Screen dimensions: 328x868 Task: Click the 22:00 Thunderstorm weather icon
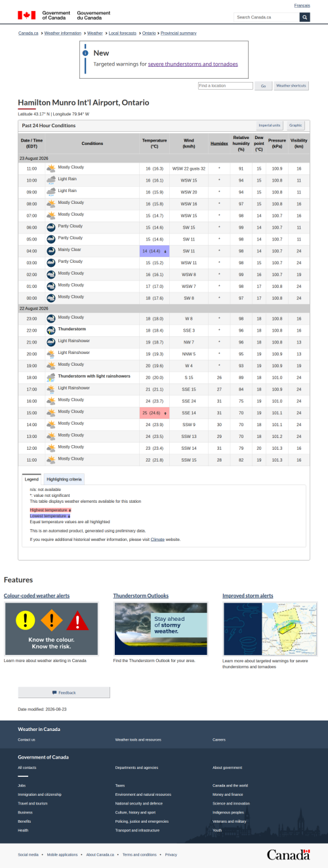51,330
